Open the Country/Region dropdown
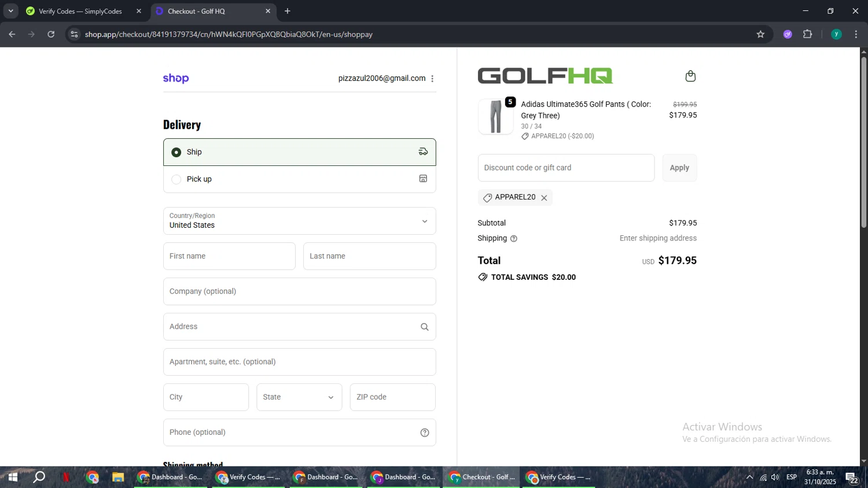Image resolution: width=868 pixels, height=488 pixels. pyautogui.click(x=300, y=221)
